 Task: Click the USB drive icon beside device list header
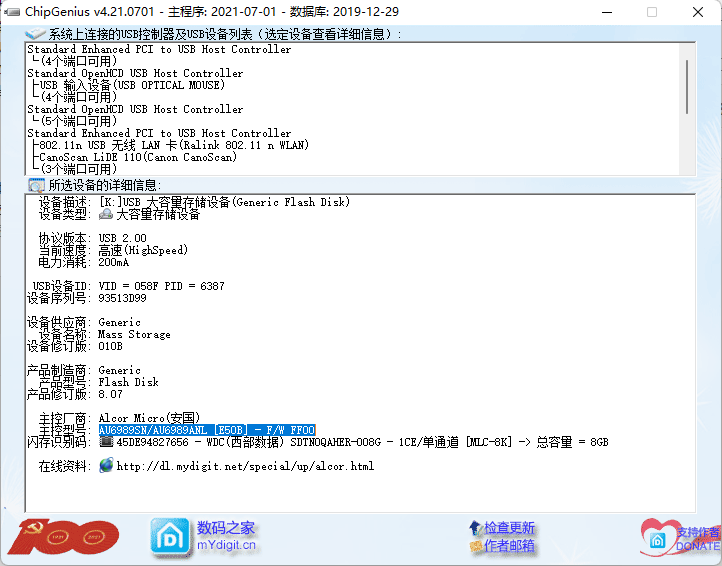35,34
